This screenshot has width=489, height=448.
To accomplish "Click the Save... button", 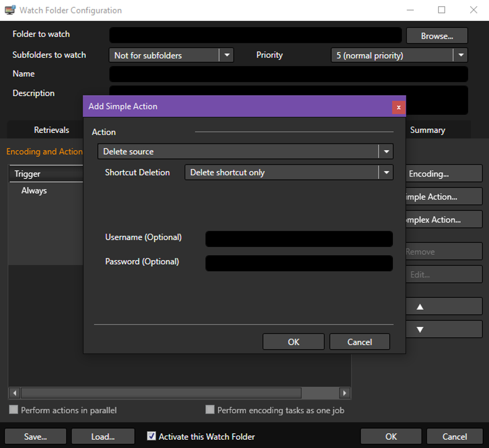I will point(36,437).
